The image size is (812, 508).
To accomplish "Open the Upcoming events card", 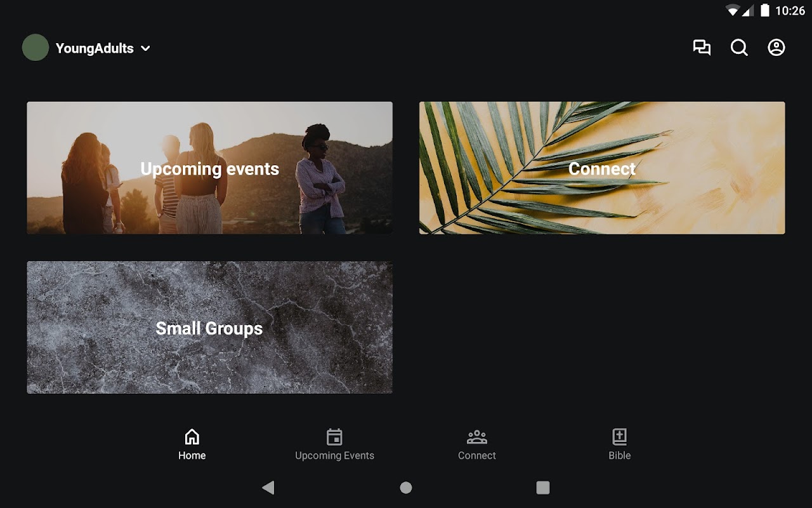I will coord(209,168).
